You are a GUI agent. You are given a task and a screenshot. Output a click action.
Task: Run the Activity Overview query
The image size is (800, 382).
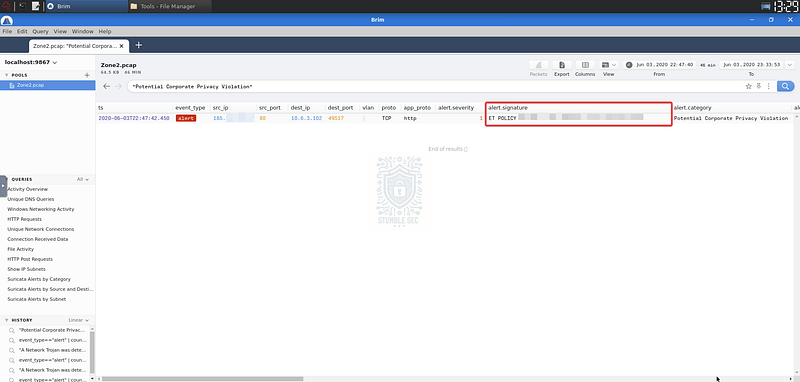[x=28, y=189]
